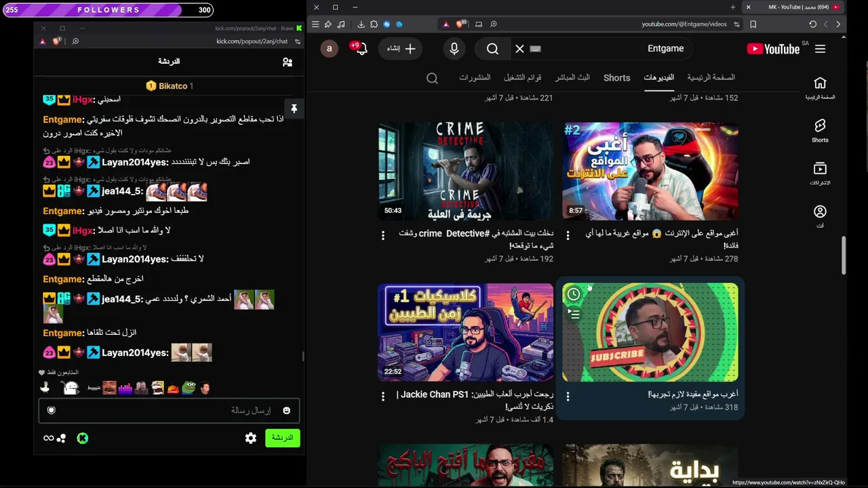Open options for the Crime Detective video
This screenshot has height=488, width=868.
(382, 235)
